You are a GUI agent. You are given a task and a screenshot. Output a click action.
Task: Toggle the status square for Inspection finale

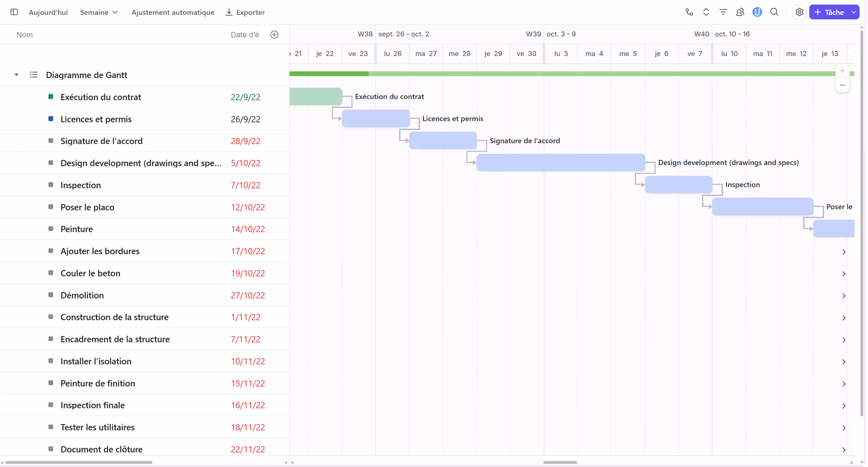point(50,405)
